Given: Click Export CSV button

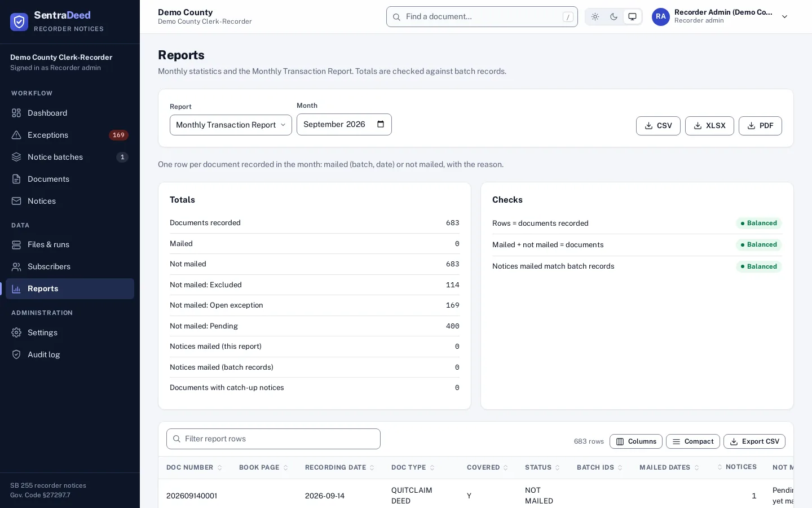Looking at the screenshot, I should (754, 441).
